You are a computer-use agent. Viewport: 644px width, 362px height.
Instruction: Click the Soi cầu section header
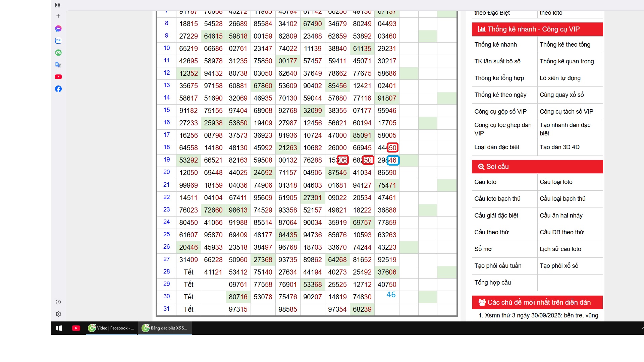497,167
